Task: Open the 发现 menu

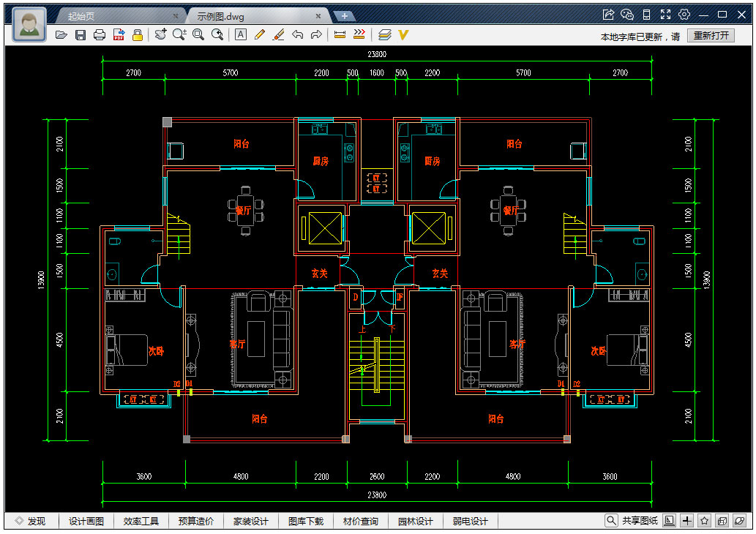Action: pyautogui.click(x=31, y=521)
